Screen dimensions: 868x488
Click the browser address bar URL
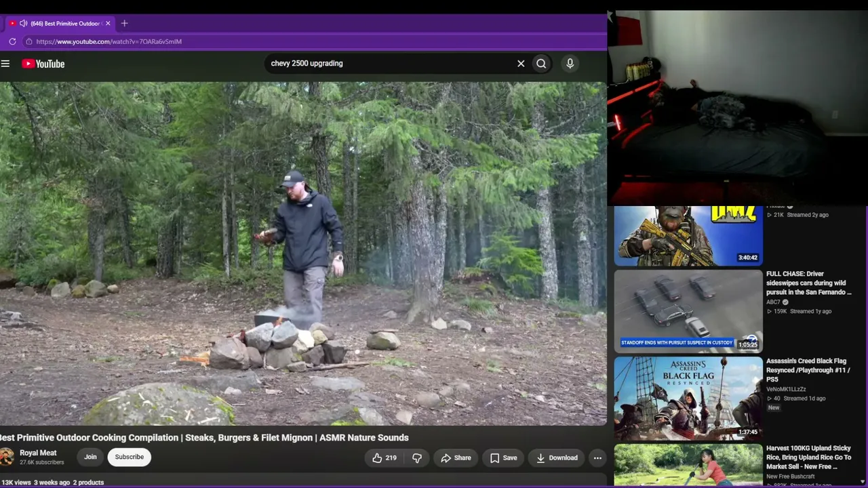pos(108,41)
